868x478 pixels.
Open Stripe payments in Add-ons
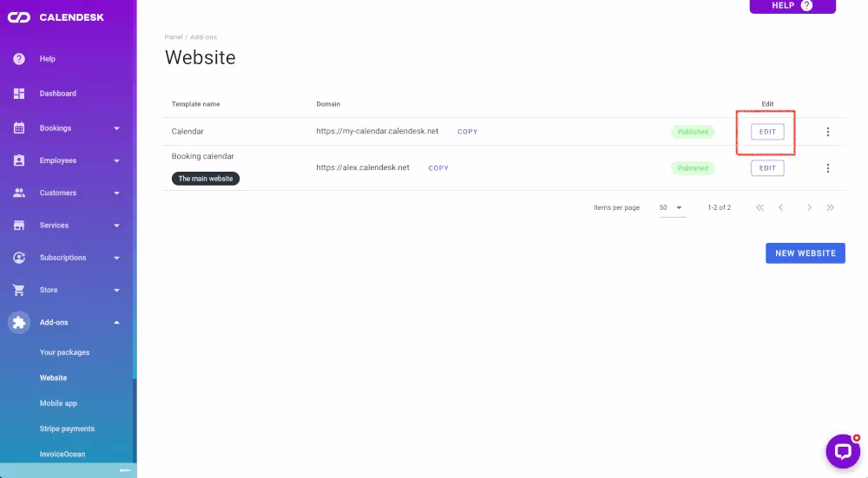(x=67, y=429)
